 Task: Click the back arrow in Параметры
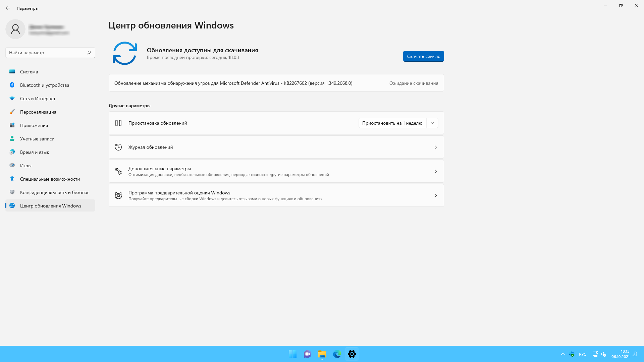click(x=8, y=8)
